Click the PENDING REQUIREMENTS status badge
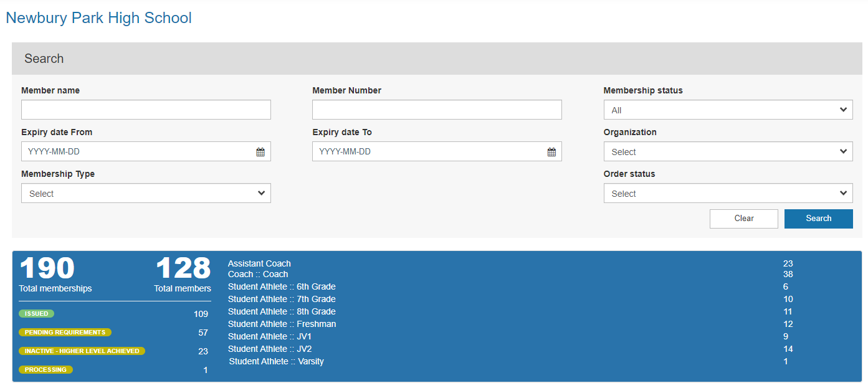Image resolution: width=868 pixels, height=383 pixels. tap(65, 333)
